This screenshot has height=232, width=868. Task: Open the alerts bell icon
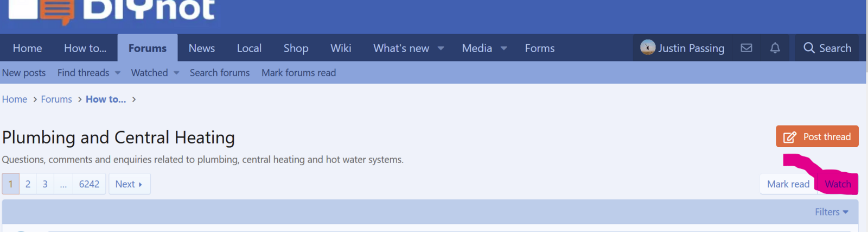[775, 48]
